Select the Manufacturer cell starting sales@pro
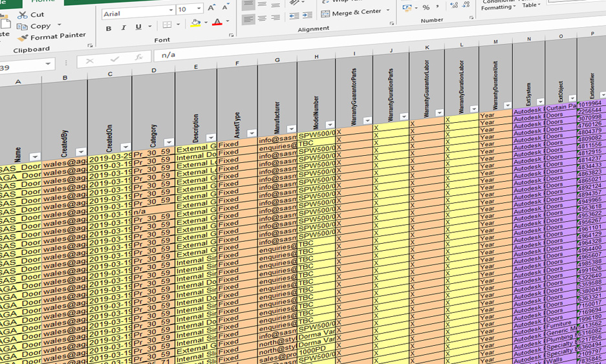The width and height of the screenshot is (606, 364). (x=277, y=356)
